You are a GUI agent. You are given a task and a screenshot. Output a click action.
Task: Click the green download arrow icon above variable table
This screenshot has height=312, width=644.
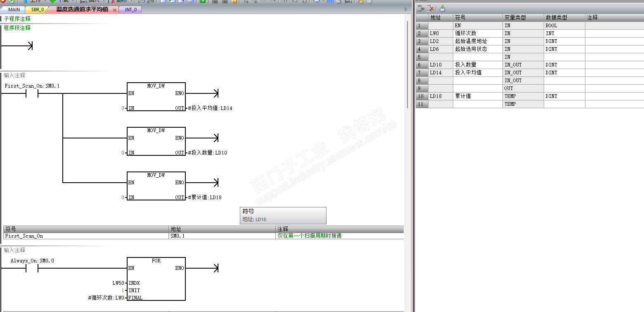tap(442, 8)
